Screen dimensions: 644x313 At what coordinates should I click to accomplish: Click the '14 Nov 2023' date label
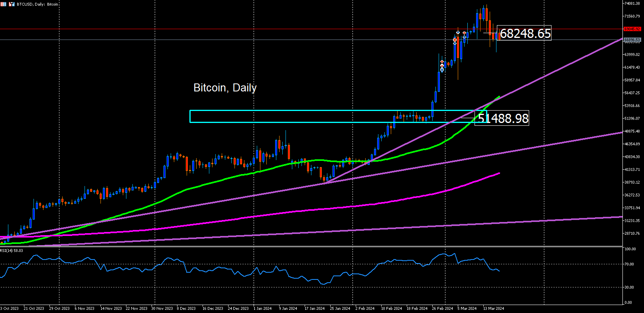[x=110, y=308]
